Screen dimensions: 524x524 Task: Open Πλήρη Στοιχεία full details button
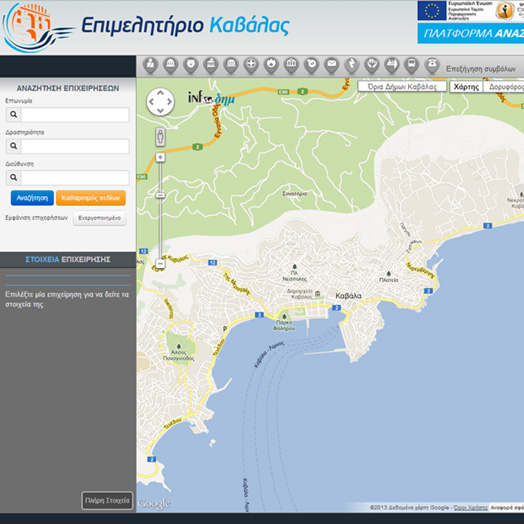pyautogui.click(x=107, y=500)
